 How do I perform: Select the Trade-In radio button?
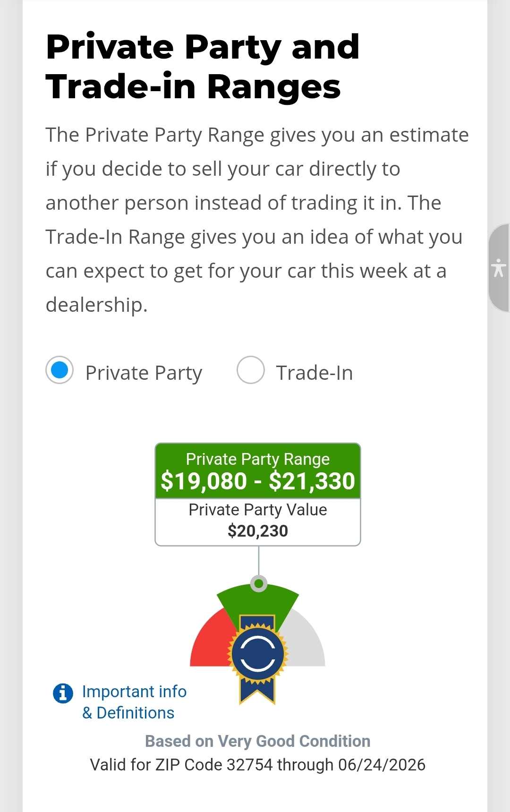[250, 370]
